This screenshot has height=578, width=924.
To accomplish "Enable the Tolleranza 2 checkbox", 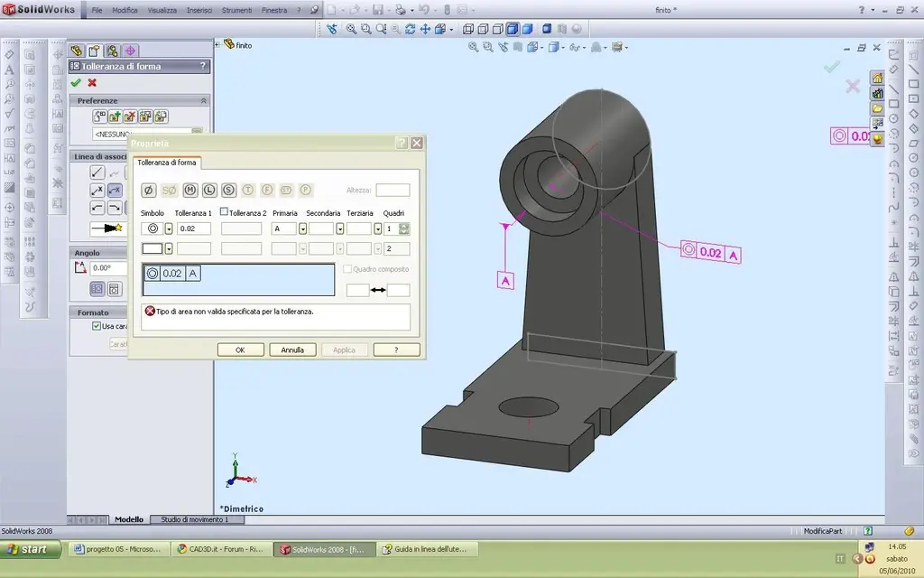I will pyautogui.click(x=224, y=211).
